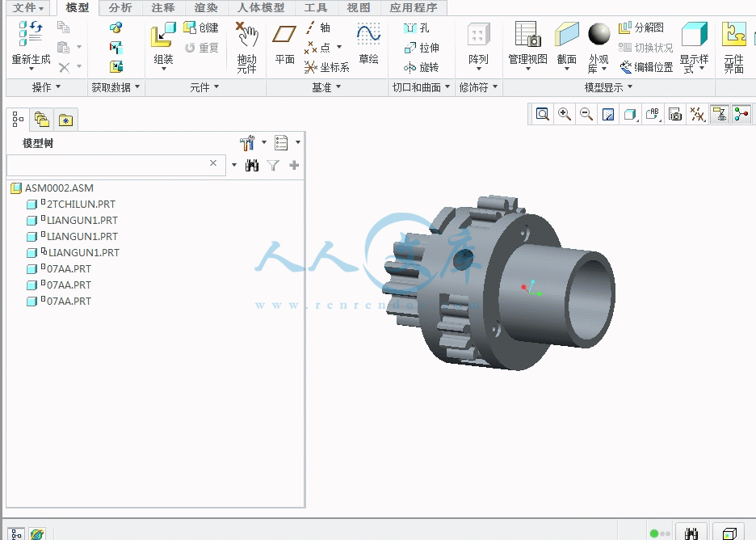This screenshot has width=756, height=540.
Task: Click the zoom in magnifier icon
Action: pos(564,114)
